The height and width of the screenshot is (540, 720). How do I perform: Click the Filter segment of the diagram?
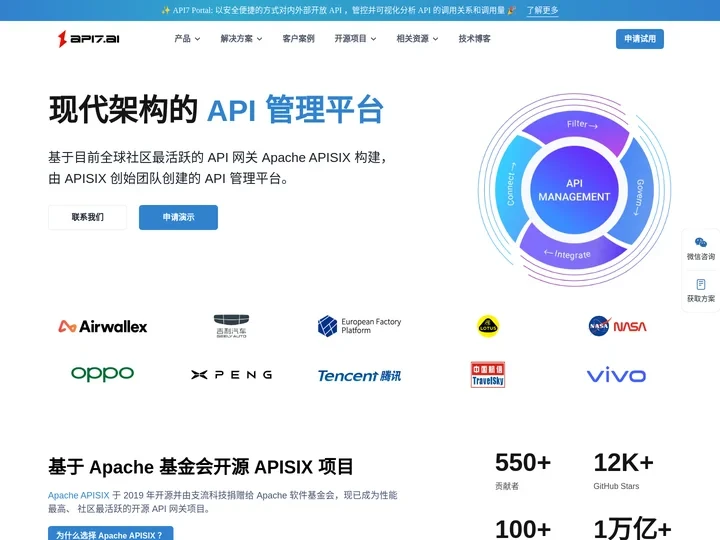[581, 124]
